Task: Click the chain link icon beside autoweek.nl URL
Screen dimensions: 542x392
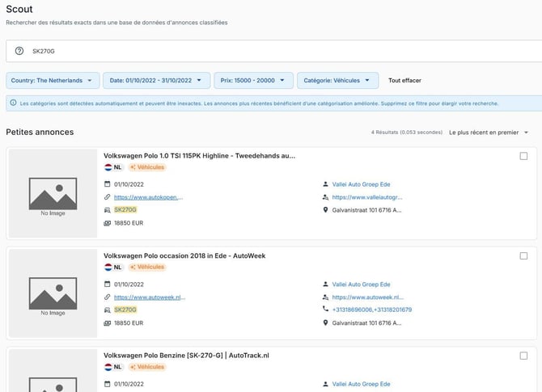Action: point(107,297)
